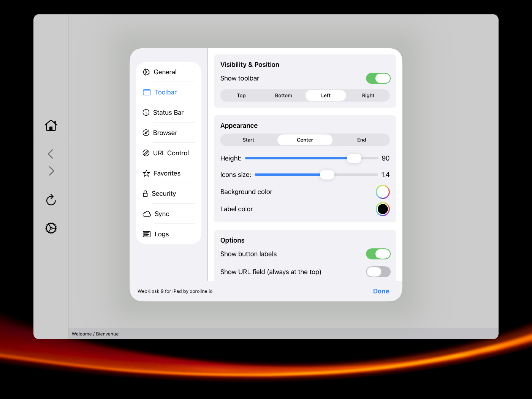This screenshot has height=399, width=532.
Task: Open the Logs settings section
Action: point(161,234)
